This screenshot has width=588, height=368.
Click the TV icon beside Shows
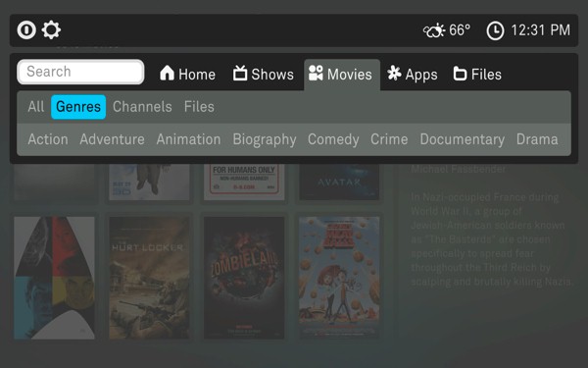240,73
